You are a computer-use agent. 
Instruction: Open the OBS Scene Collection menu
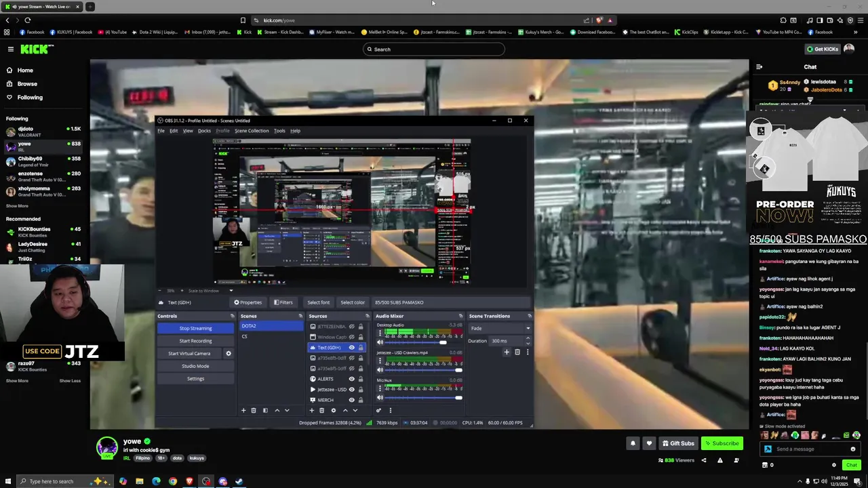[252, 131]
